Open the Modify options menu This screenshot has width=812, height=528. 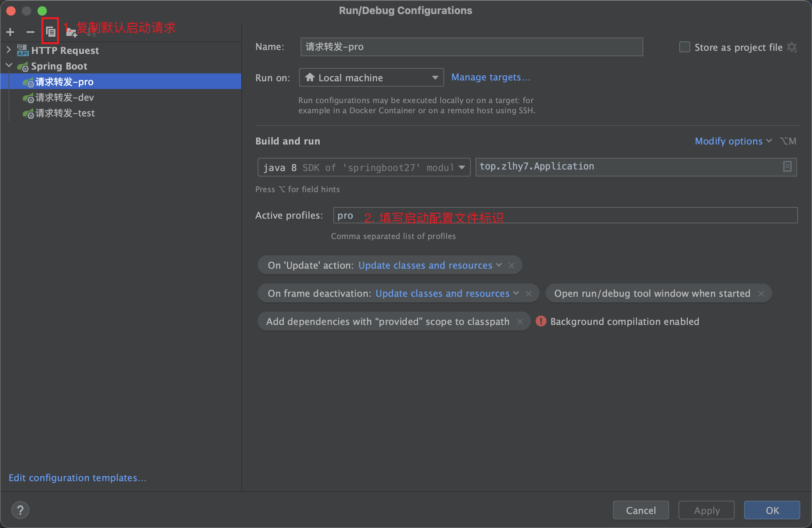coord(733,141)
